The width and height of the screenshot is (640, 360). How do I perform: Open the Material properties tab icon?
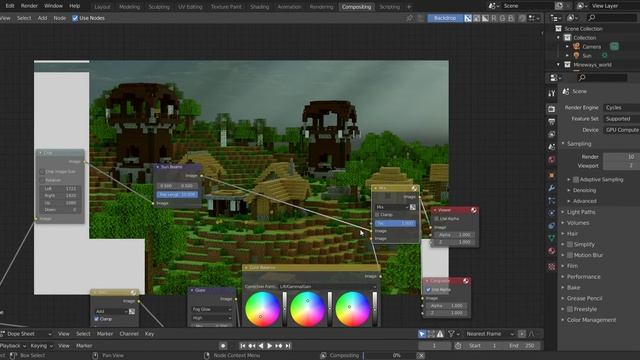pyautogui.click(x=551, y=251)
